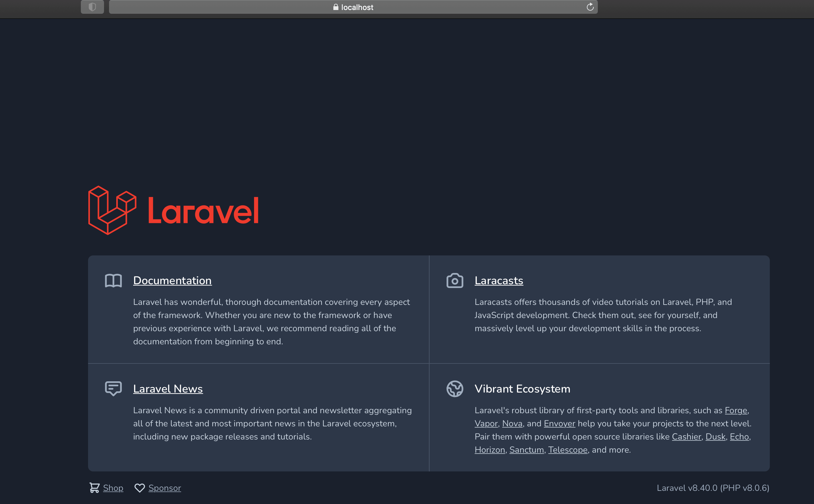Click the Sanctum link in Vibrant Ecosystem
The height and width of the screenshot is (504, 814).
tap(526, 450)
